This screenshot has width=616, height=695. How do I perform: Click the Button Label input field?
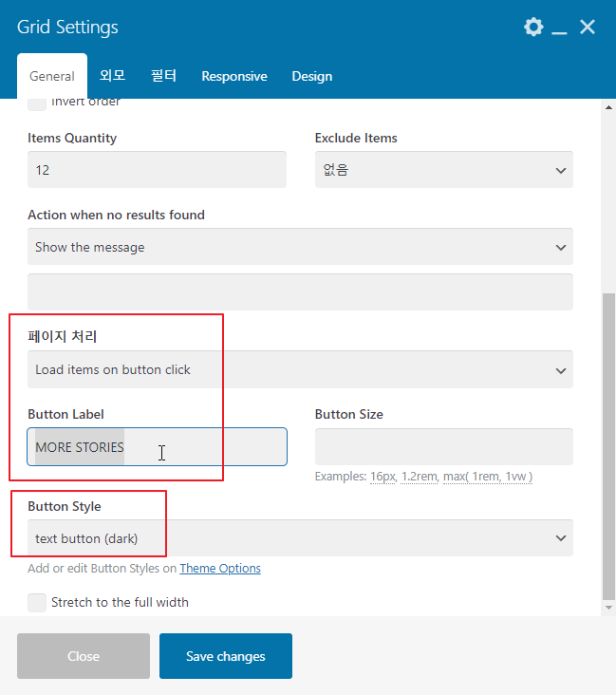click(x=157, y=447)
